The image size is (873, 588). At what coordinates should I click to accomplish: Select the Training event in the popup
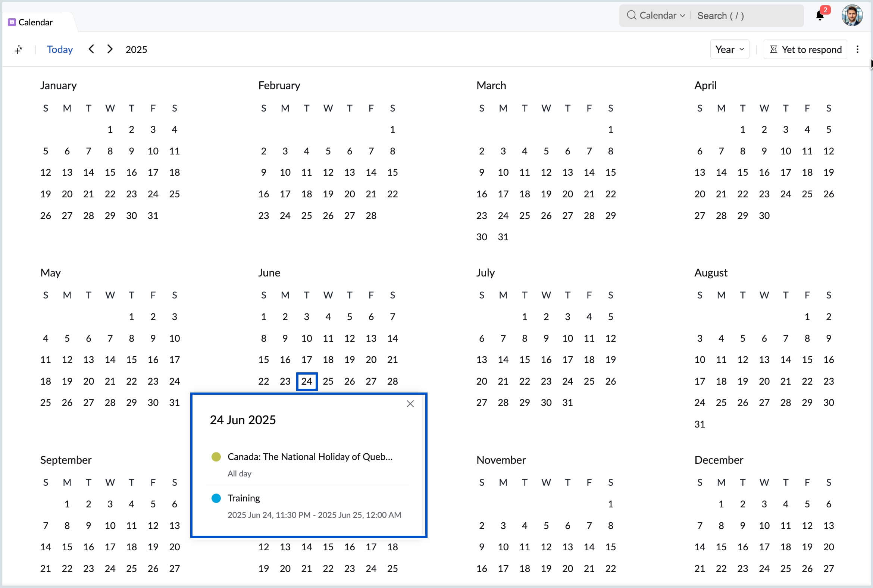coord(243,498)
